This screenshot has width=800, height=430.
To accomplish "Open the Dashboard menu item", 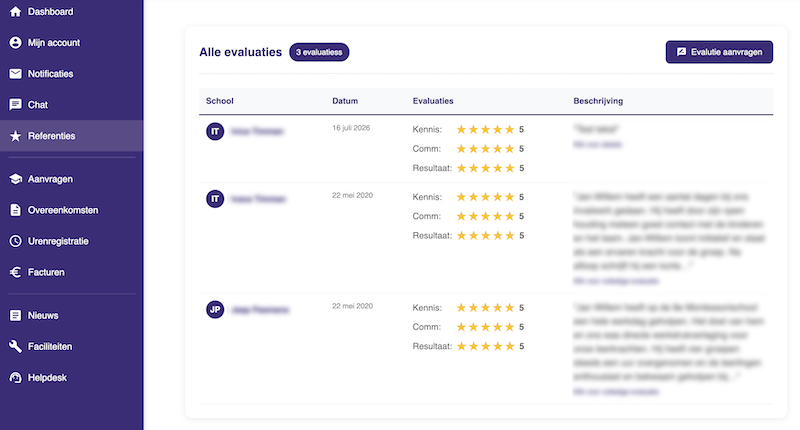I will [71, 11].
